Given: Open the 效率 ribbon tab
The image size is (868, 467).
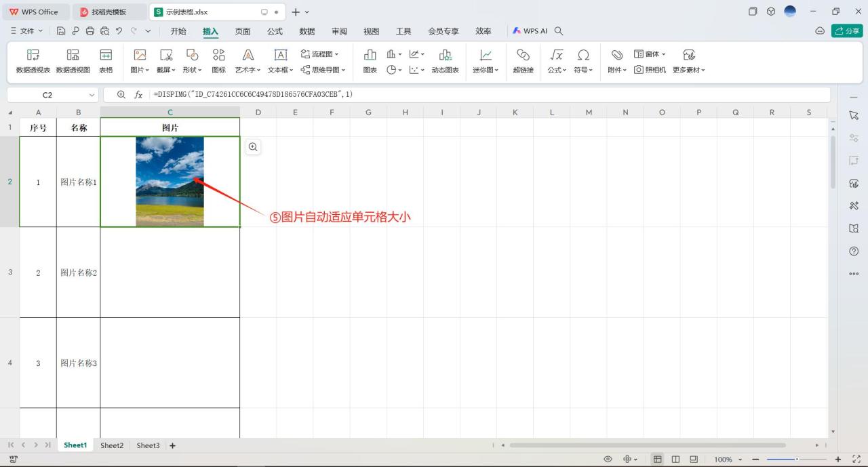Looking at the screenshot, I should coord(484,31).
